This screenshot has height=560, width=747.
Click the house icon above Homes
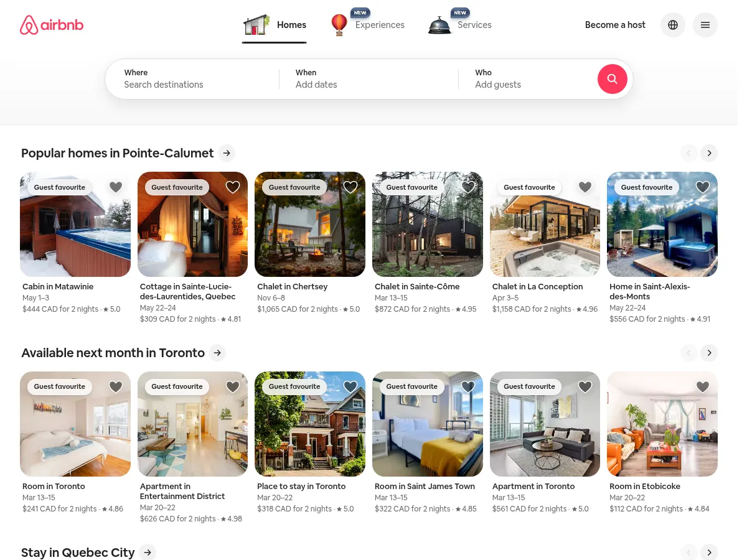[256, 24]
